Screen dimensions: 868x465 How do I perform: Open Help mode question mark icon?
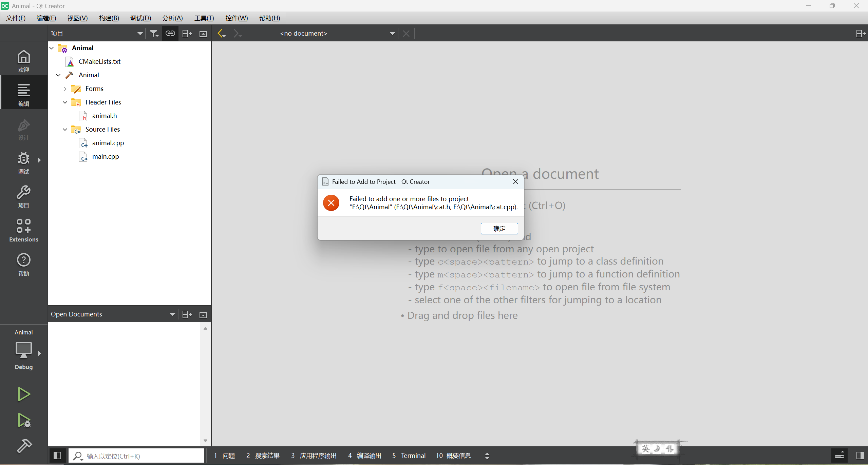(23, 264)
